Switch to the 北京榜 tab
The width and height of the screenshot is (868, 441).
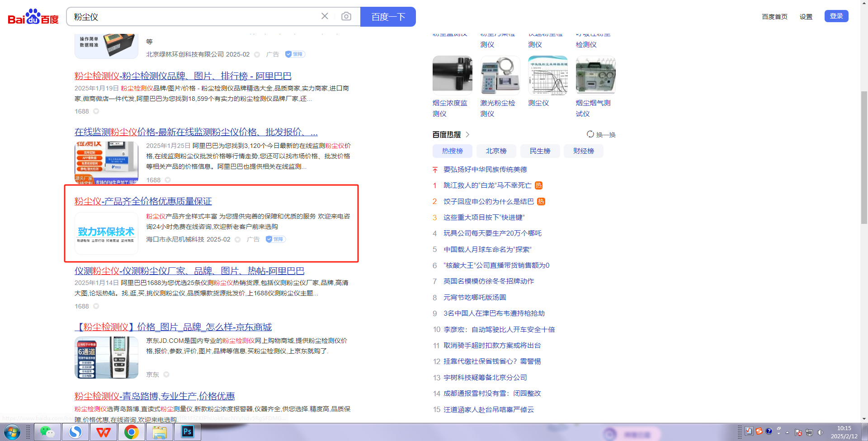[496, 151]
